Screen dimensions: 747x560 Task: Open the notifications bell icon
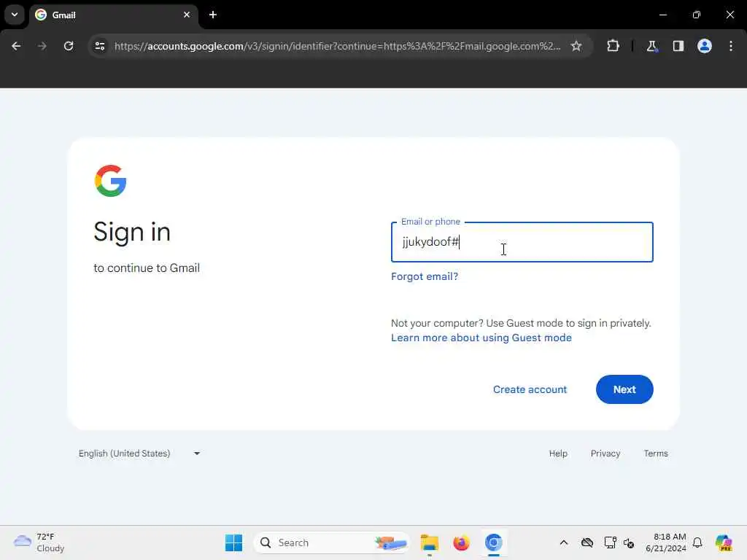click(x=697, y=542)
